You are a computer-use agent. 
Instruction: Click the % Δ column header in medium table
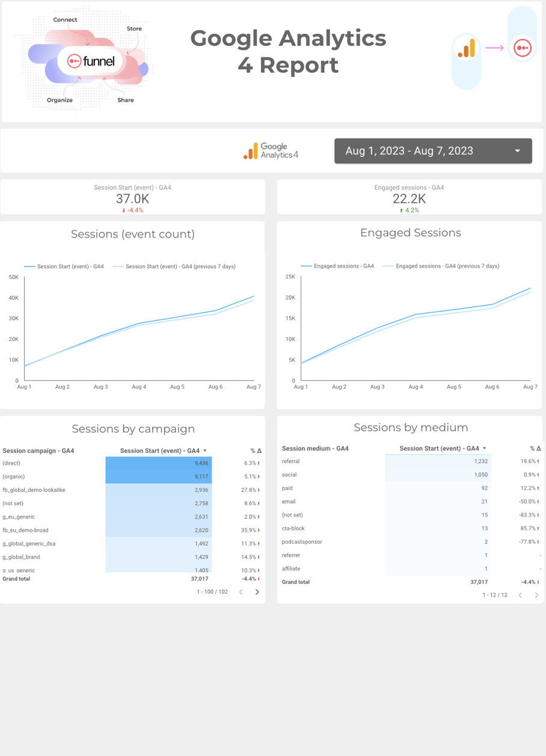[534, 448]
